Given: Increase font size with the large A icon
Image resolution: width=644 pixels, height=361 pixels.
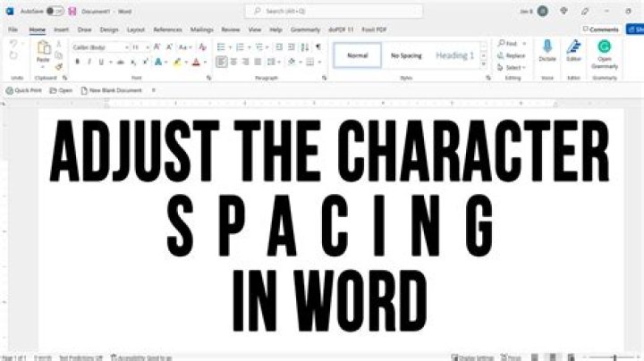Looking at the screenshot, I should point(157,47).
